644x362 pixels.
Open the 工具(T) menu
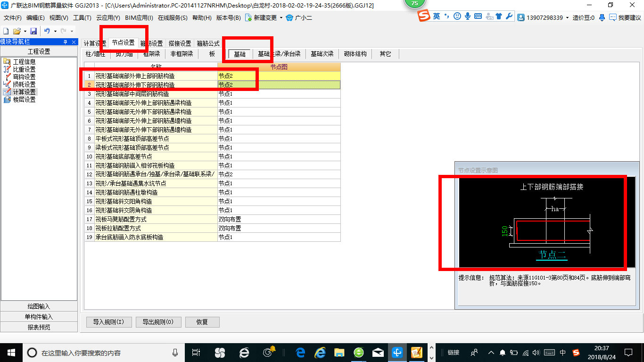(82, 18)
